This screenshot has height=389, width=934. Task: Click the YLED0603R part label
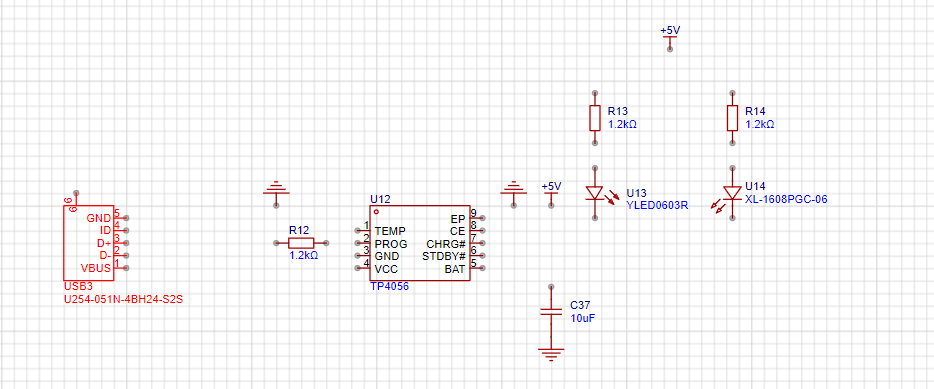pos(657,206)
